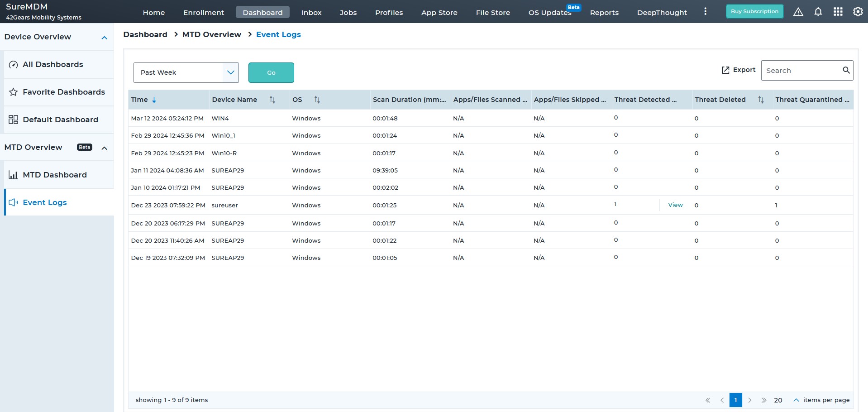This screenshot has width=868, height=412.
Task: Select page 1 in pagination
Action: tap(736, 400)
